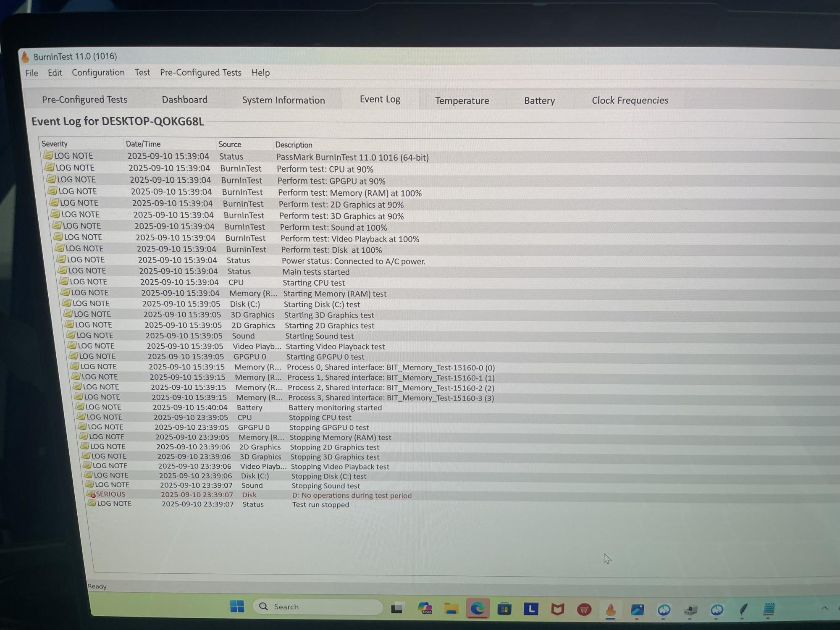Click the log note icon of 'Main tests started' row
The height and width of the screenshot is (630, 840).
point(62,270)
